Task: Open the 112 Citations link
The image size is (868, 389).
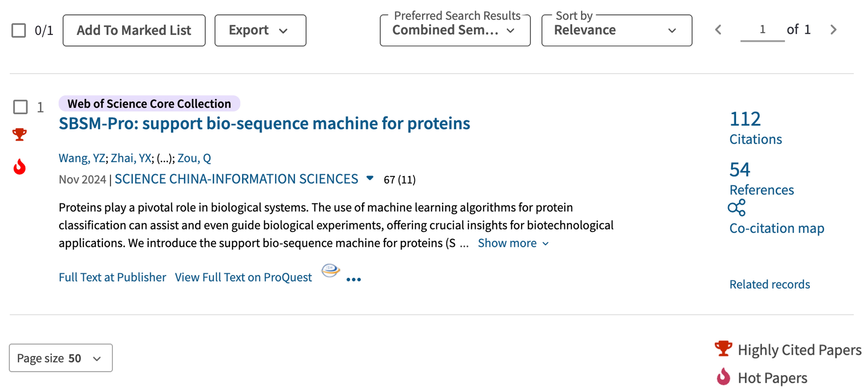Action: click(x=755, y=128)
